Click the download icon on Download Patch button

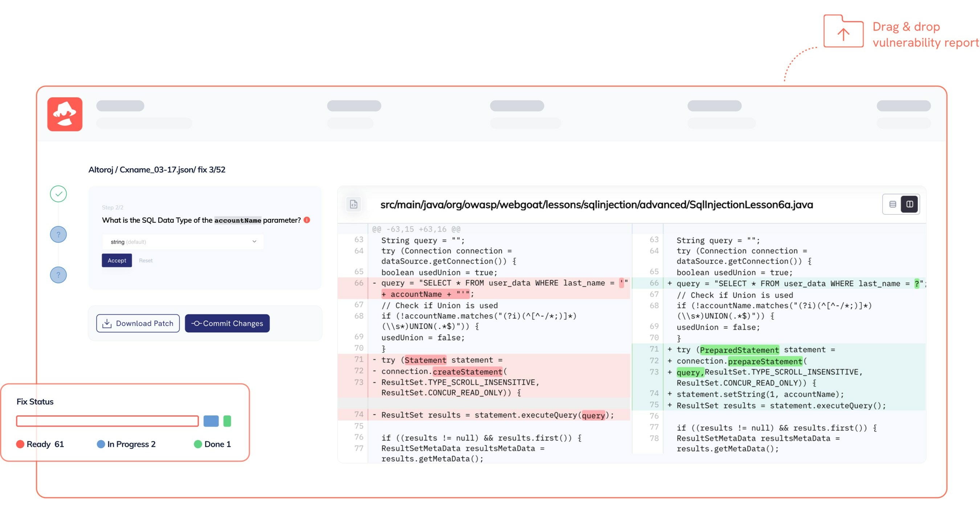[x=107, y=323]
